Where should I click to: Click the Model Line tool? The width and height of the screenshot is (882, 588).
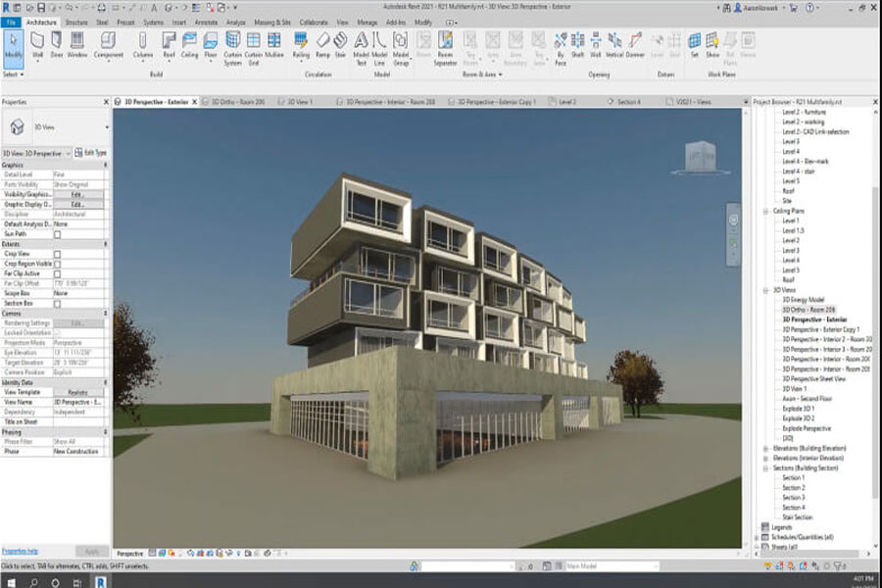point(379,48)
